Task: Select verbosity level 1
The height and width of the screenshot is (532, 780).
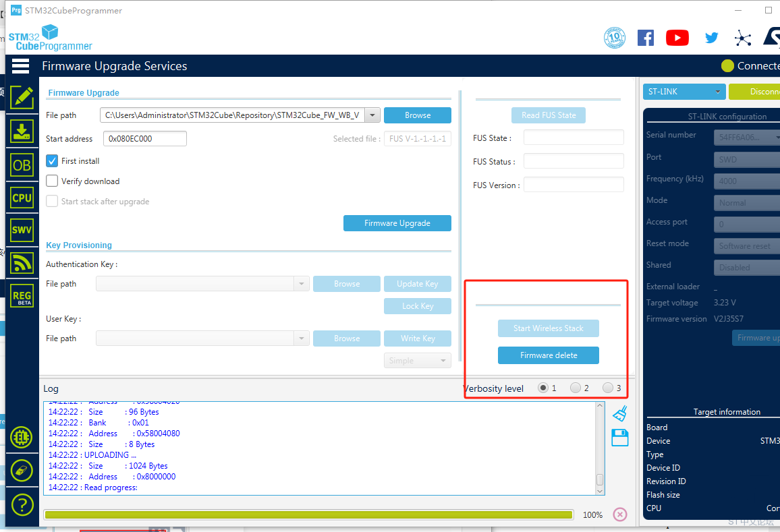Action: (x=542, y=388)
